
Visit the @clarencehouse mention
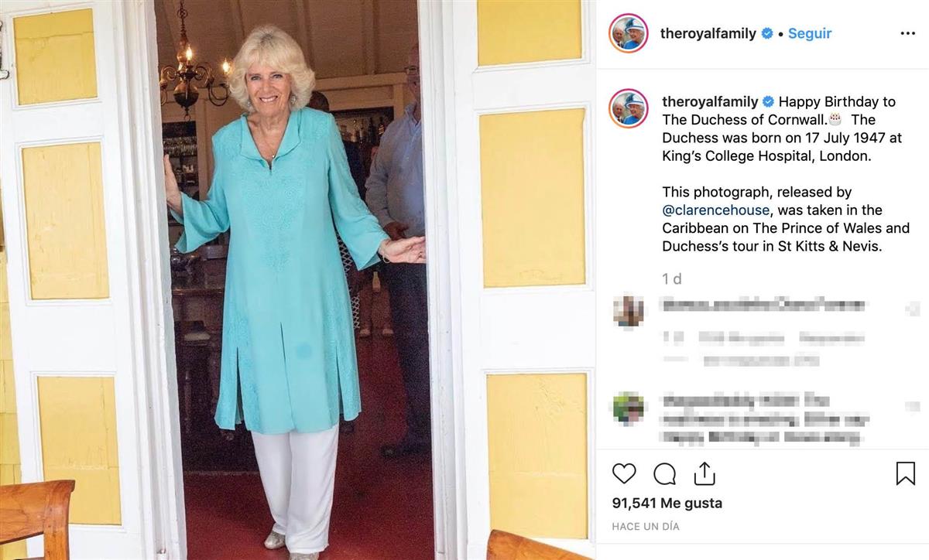pos(716,210)
